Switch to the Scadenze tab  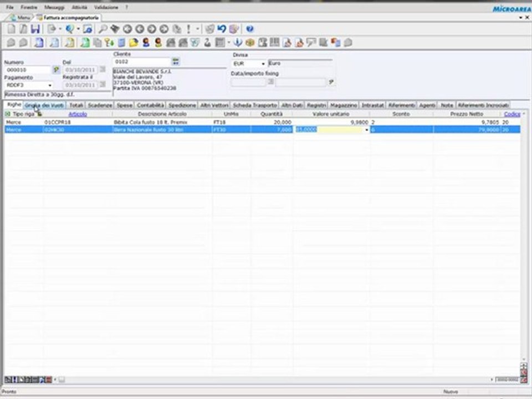[100, 105]
